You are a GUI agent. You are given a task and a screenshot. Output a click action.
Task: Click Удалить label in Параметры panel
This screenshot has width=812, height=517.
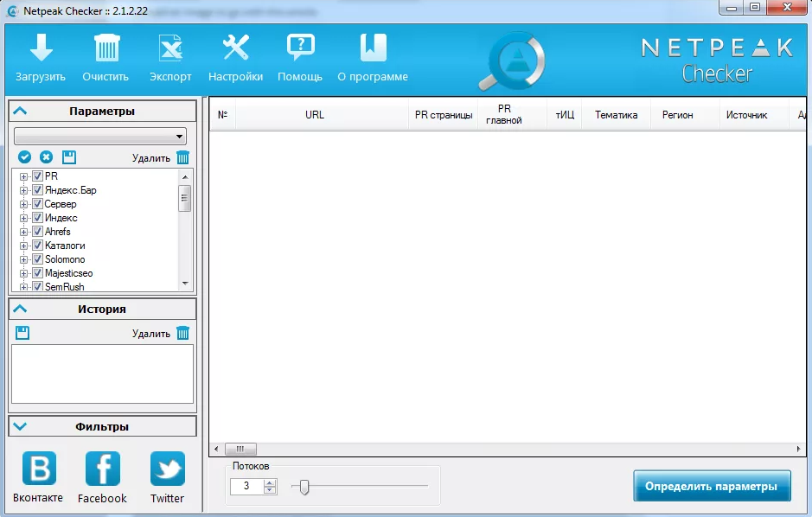click(x=151, y=158)
